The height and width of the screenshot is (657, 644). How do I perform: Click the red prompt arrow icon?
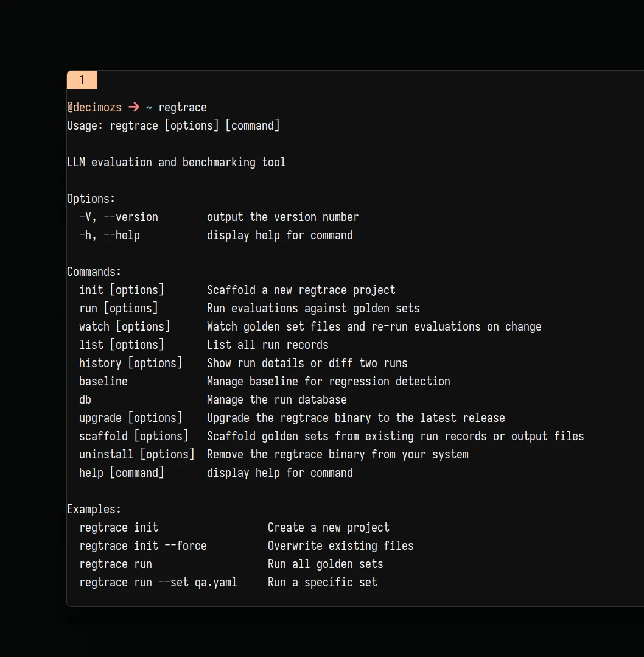[x=134, y=107]
